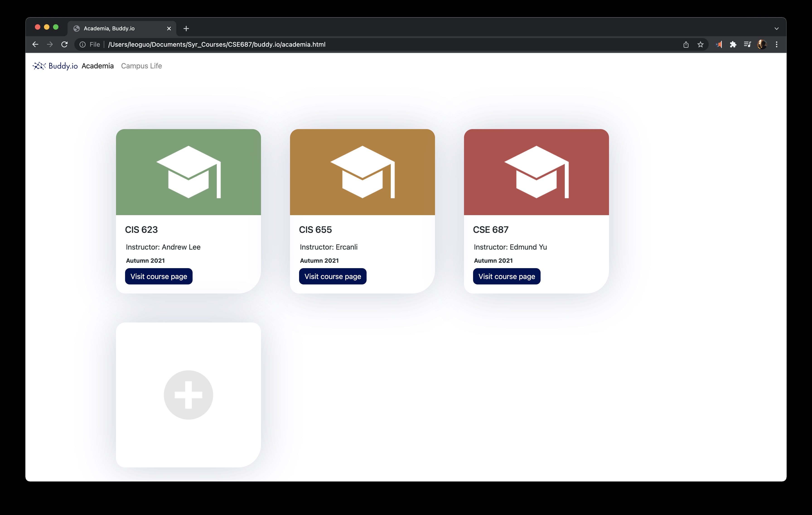Open Chrome three-dot menu
The width and height of the screenshot is (812, 515).
[777, 44]
